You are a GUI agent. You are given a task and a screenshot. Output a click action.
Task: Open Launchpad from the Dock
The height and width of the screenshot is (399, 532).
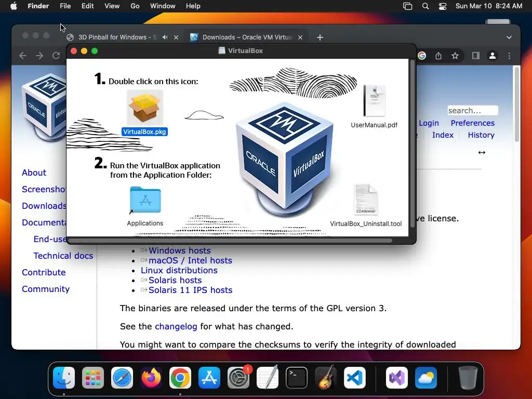tap(93, 378)
